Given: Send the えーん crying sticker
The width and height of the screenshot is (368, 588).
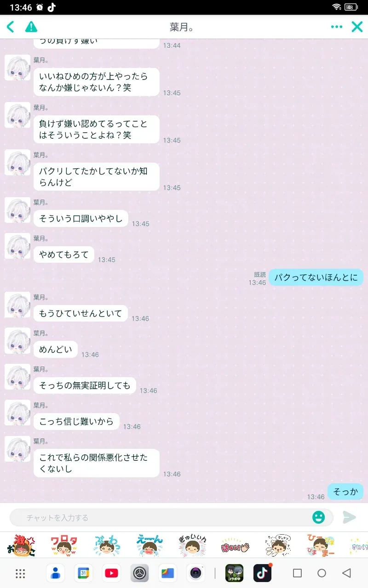Looking at the screenshot, I should click(x=149, y=545).
